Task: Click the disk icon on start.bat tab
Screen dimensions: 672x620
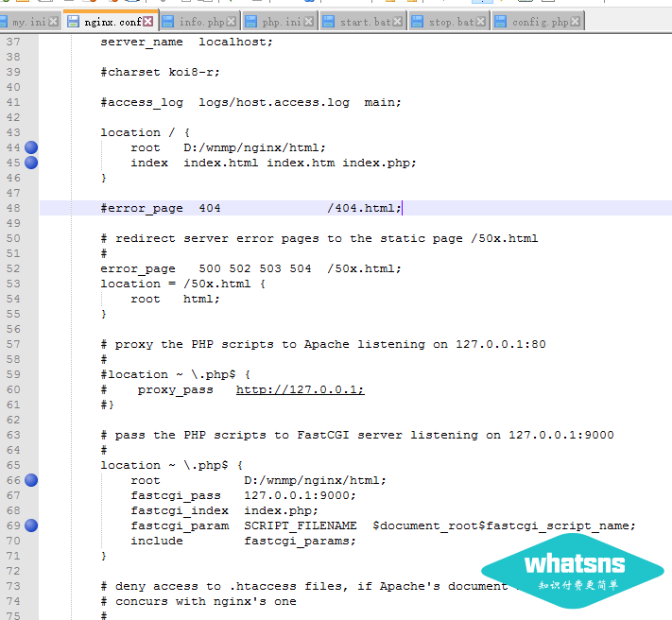Action: tap(329, 21)
